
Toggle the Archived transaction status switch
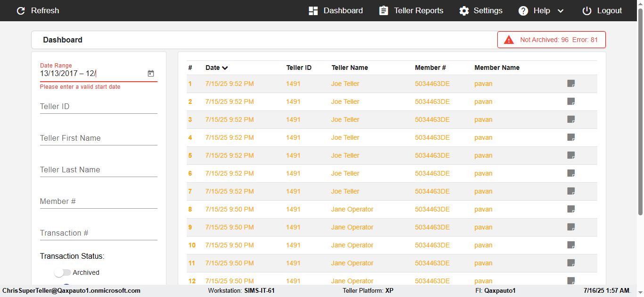click(62, 272)
